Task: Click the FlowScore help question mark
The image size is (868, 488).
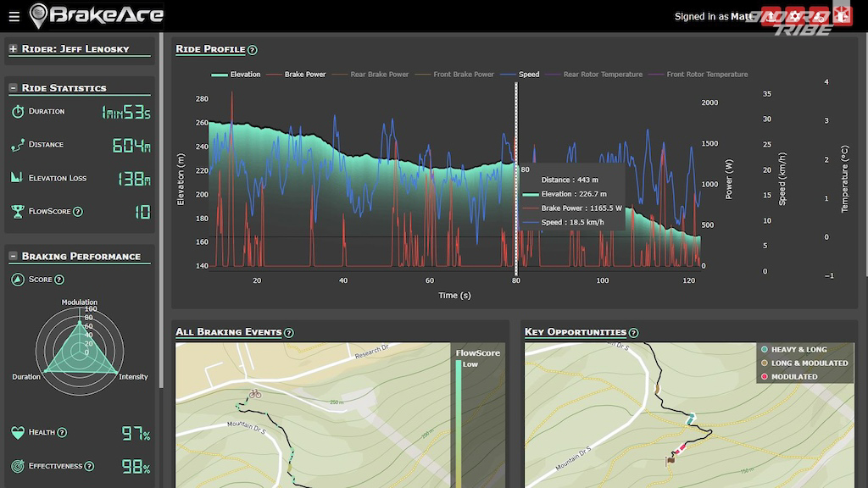Action: (x=78, y=212)
